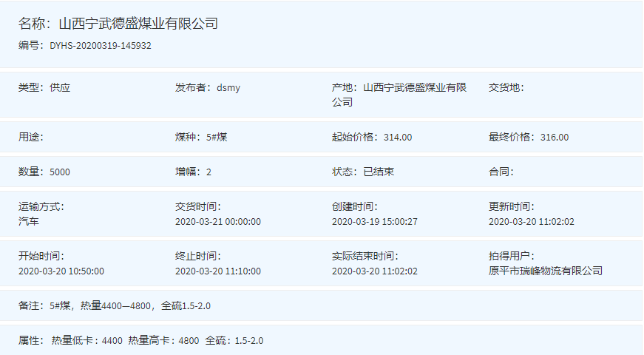Click the 热量低卡 4400 attribute

87,341
